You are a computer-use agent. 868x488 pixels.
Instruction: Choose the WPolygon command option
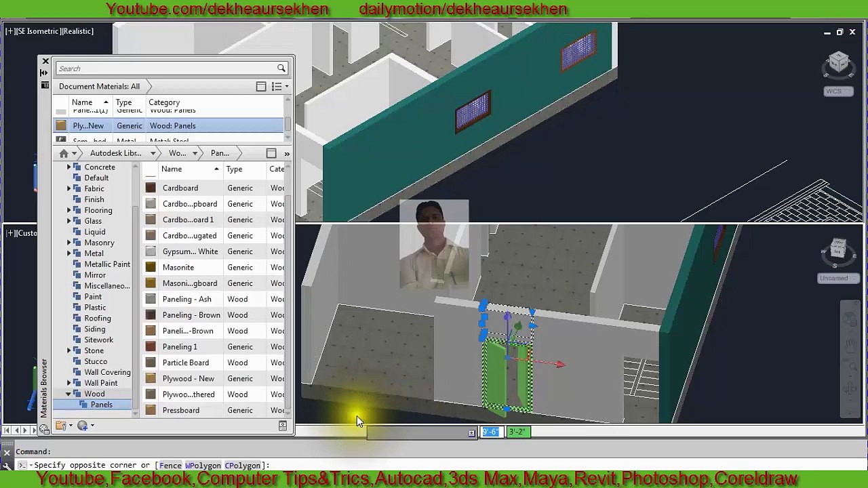point(203,466)
